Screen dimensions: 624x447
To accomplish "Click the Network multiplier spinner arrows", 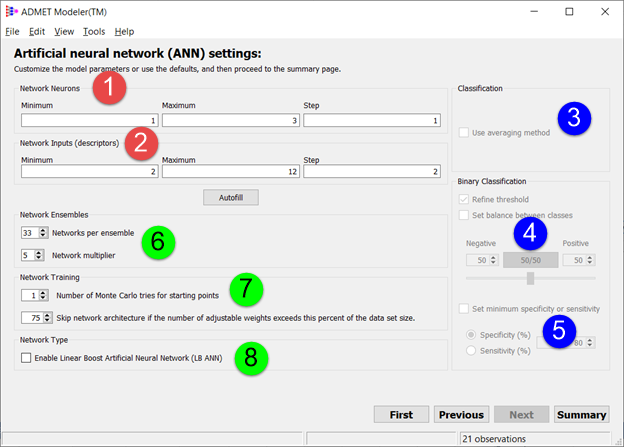I will 39,255.
